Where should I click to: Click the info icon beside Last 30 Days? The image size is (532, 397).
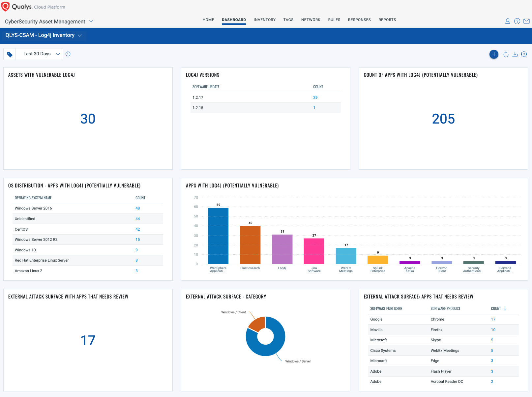(68, 54)
